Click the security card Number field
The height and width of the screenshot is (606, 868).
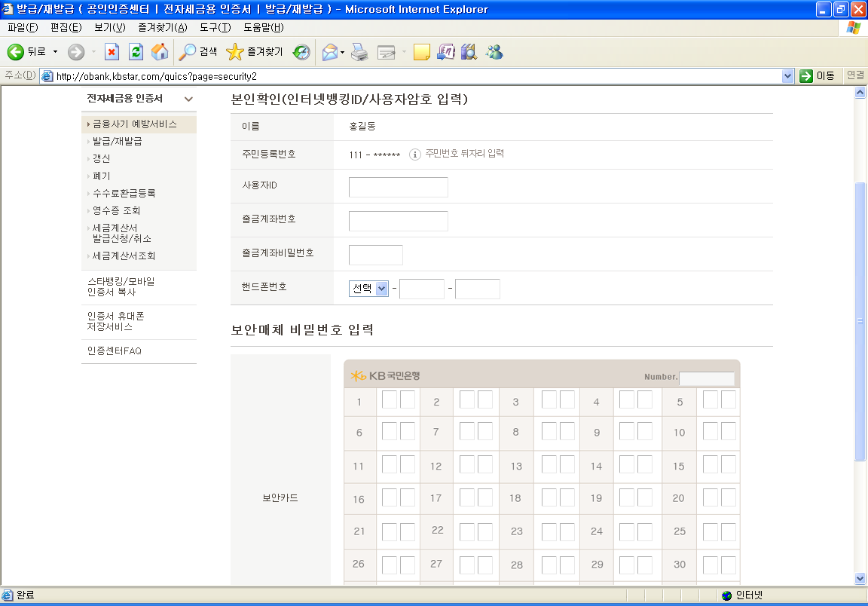706,378
